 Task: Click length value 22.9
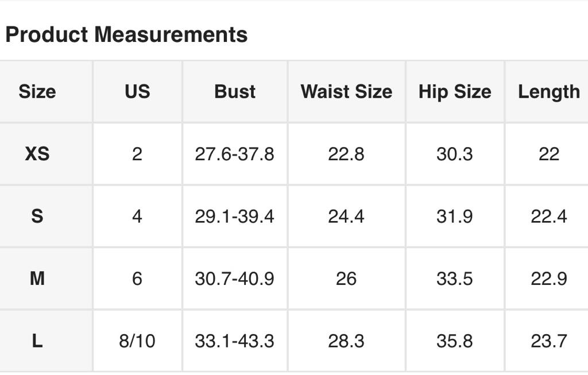point(548,279)
